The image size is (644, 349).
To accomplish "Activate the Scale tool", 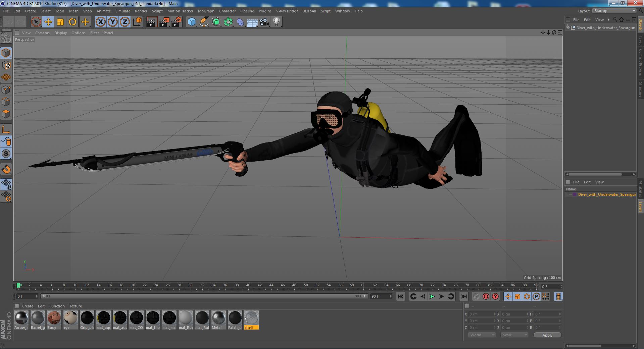I will (x=60, y=22).
